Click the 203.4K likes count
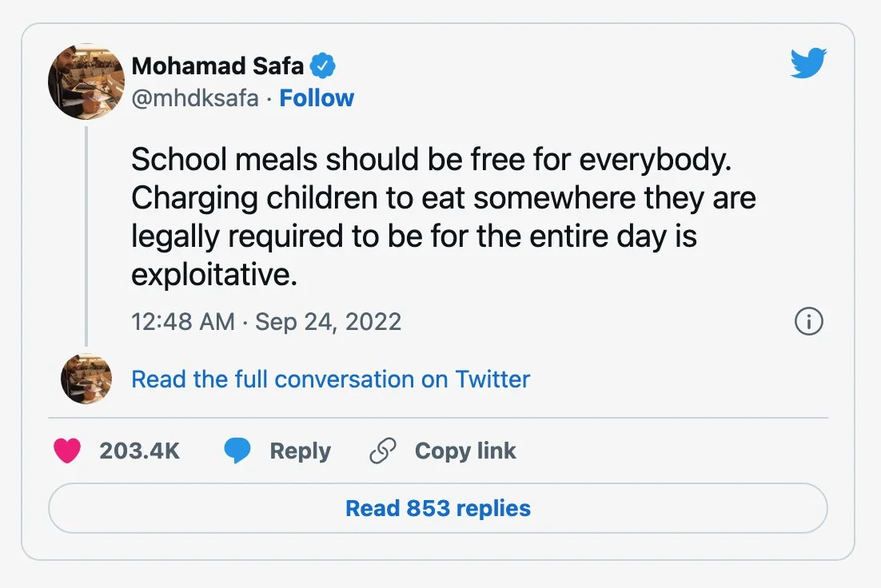881x588 pixels. [x=139, y=451]
